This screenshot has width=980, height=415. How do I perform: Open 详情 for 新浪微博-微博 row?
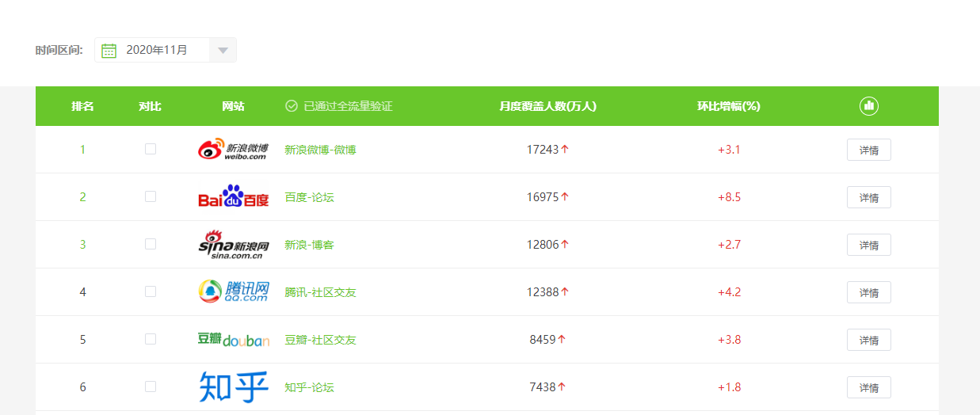(868, 150)
